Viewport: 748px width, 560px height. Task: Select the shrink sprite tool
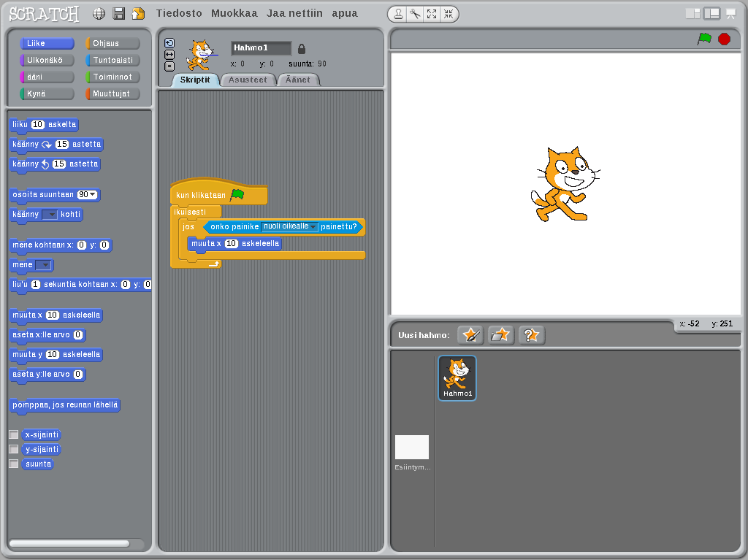click(449, 15)
